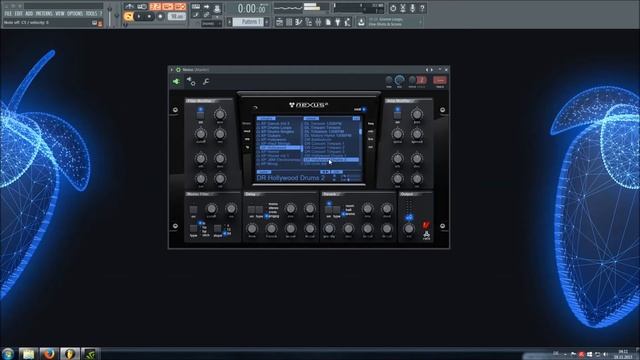Toggle Amp Modifier on button
Image resolution: width=640 pixels, height=360 pixels.
point(397,115)
